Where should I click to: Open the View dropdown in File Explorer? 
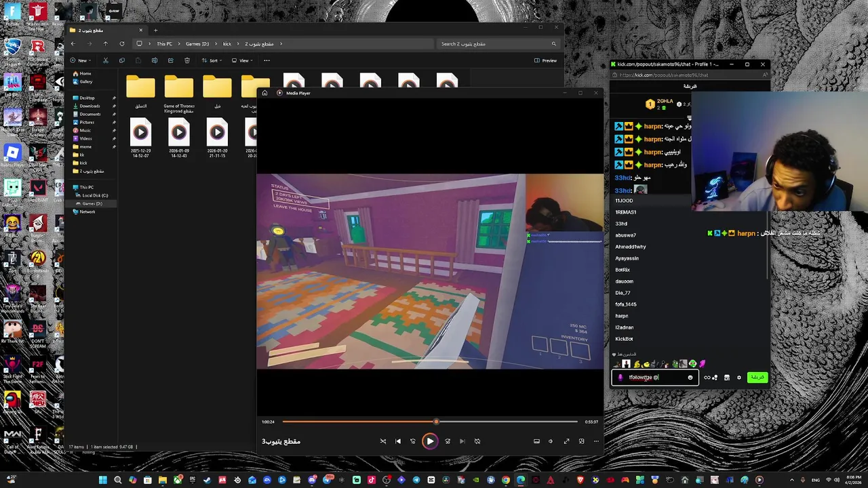tap(243, 60)
